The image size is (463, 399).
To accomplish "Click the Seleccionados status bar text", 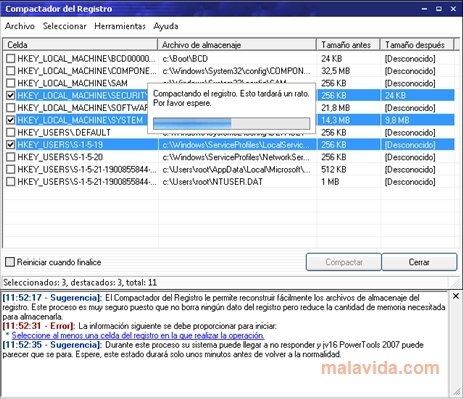I will coord(80,283).
